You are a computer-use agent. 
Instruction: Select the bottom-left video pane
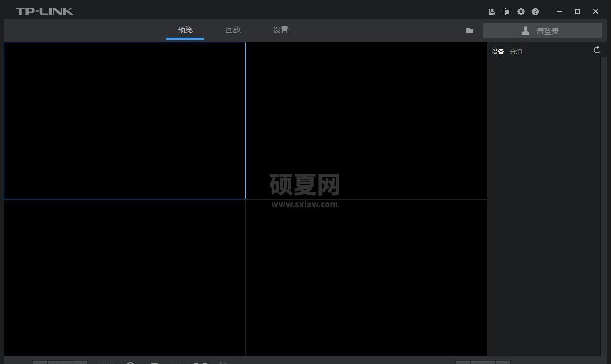click(x=125, y=278)
